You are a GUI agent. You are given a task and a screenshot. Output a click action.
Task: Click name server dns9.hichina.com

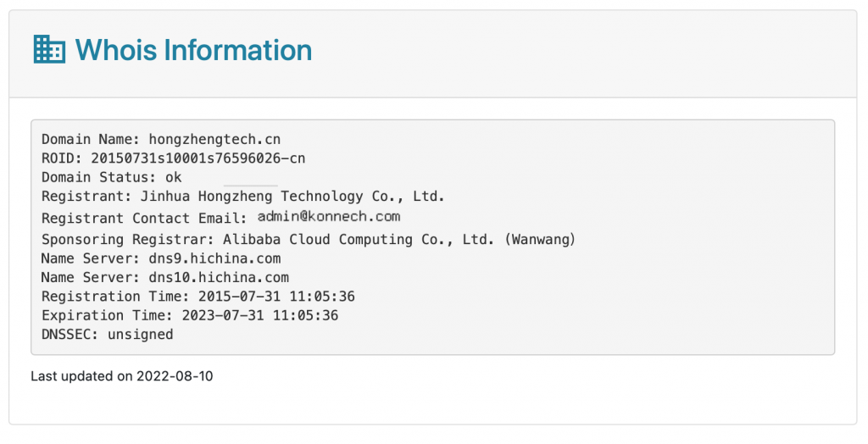click(214, 258)
